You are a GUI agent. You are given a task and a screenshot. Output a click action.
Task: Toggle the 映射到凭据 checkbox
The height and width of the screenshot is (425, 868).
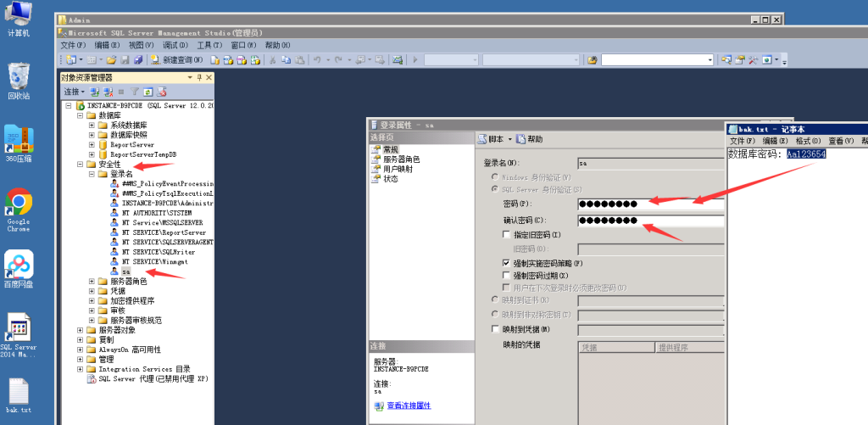coord(496,329)
